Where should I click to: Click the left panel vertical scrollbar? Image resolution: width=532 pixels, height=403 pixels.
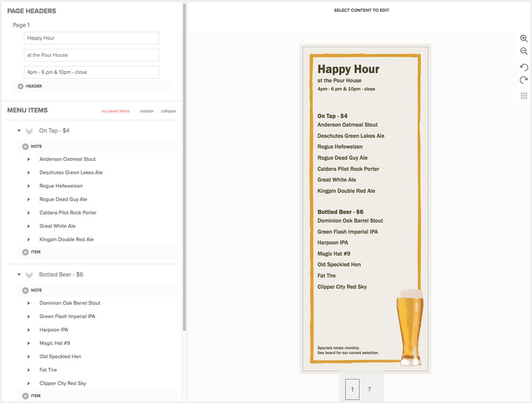pos(184,166)
